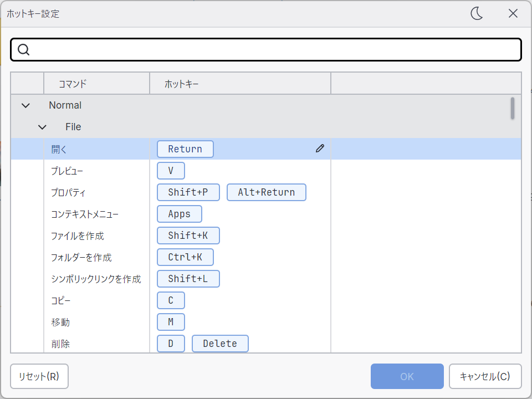Select the コンテキストメニュー command row

85,214
